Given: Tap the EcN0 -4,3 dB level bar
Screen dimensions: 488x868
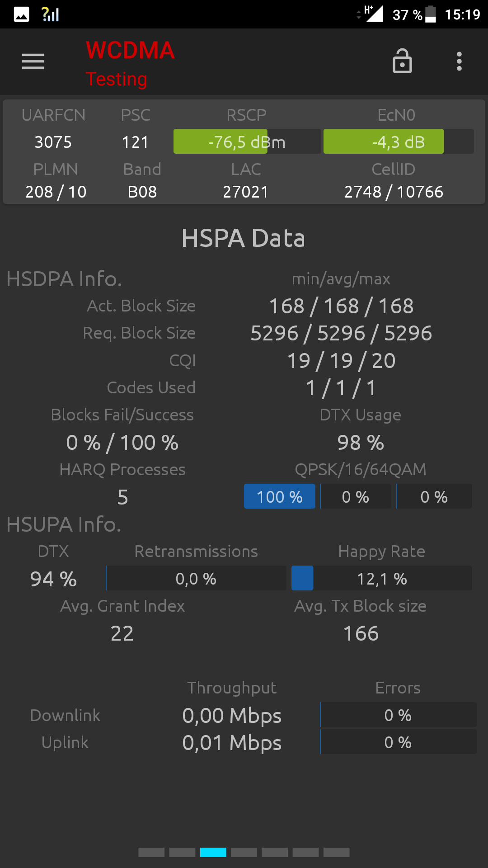Looking at the screenshot, I should (399, 142).
